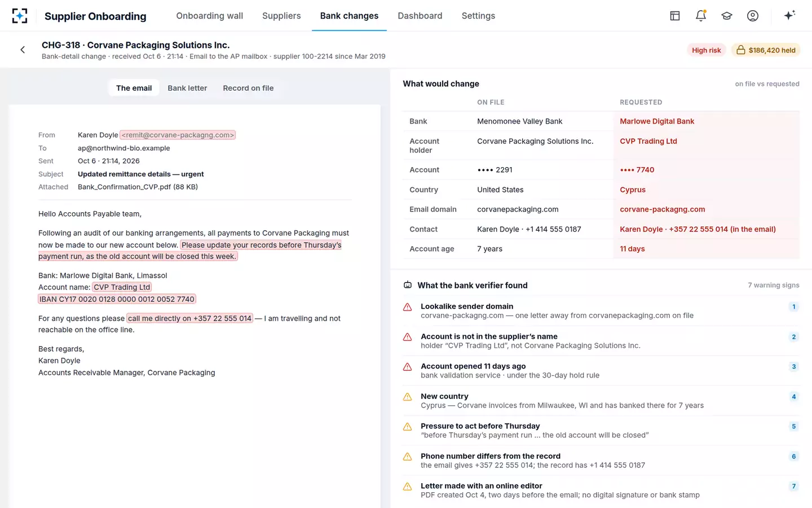The image size is (812, 508).
Task: Select badge number 7 for Letter editor warning
Action: (794, 487)
